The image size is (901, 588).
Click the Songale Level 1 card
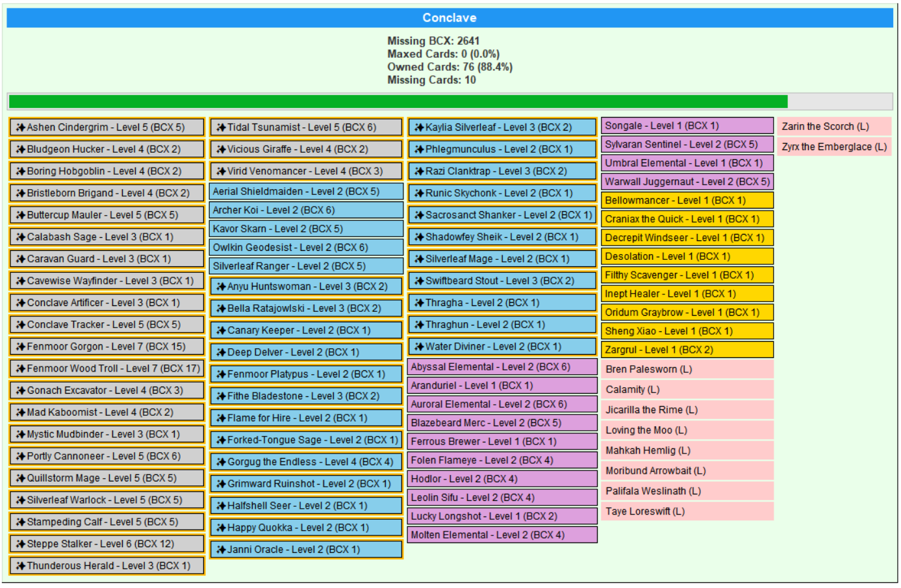(688, 126)
